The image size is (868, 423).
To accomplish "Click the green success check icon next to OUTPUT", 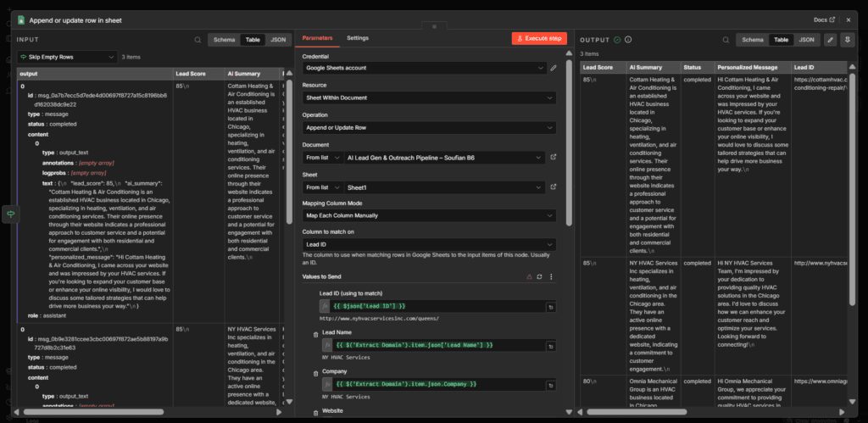I will coord(617,40).
